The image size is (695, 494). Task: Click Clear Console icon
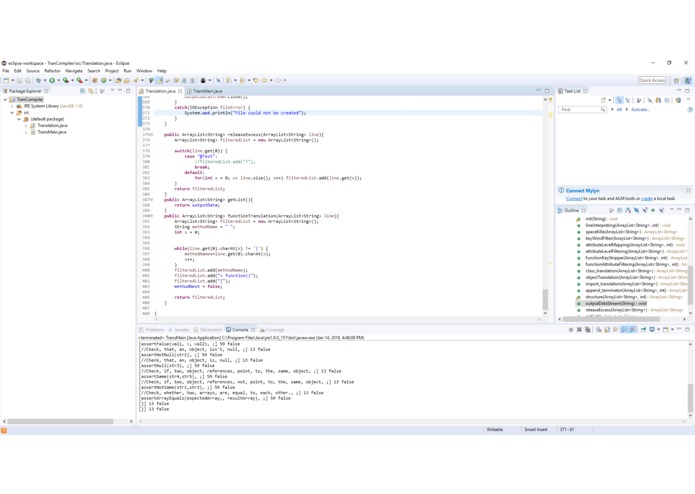click(599, 330)
